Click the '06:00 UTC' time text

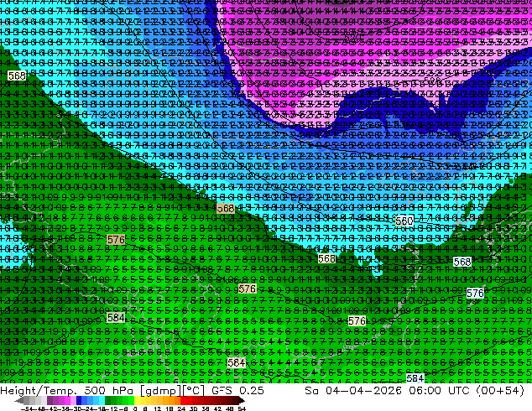[439, 390]
